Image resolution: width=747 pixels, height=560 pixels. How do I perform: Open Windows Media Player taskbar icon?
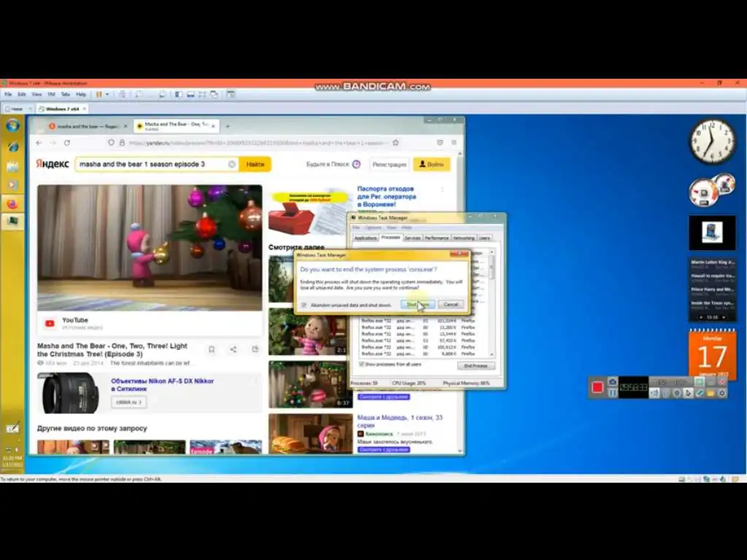pos(13,184)
